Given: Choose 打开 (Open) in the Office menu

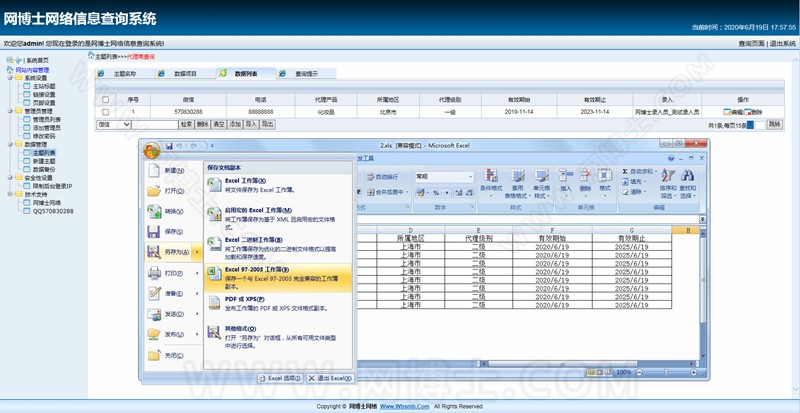Looking at the screenshot, I should [x=173, y=191].
